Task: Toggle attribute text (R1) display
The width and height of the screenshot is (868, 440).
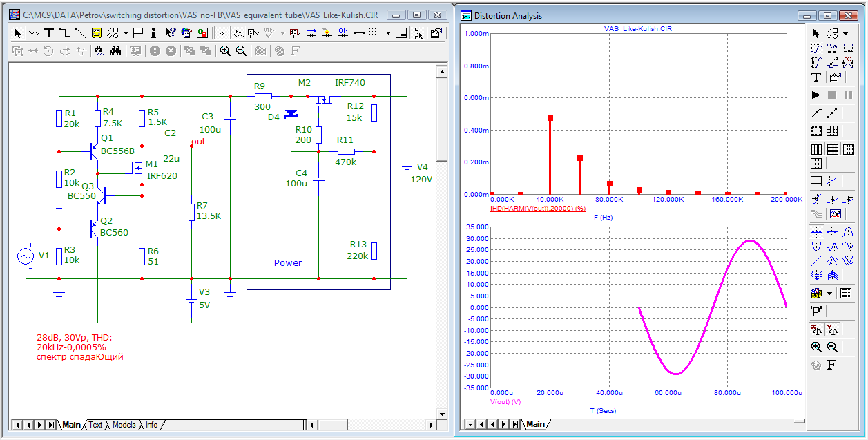Action: [x=238, y=33]
